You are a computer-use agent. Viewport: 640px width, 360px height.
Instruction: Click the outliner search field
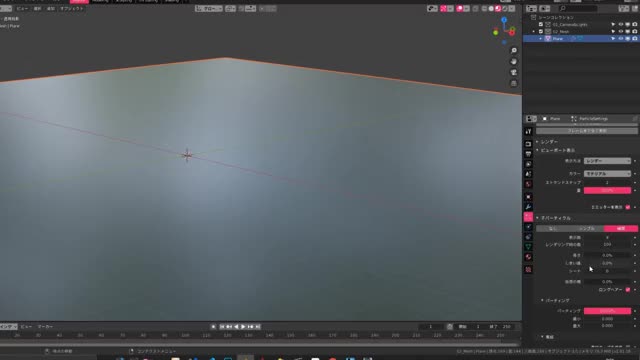click(578, 8)
